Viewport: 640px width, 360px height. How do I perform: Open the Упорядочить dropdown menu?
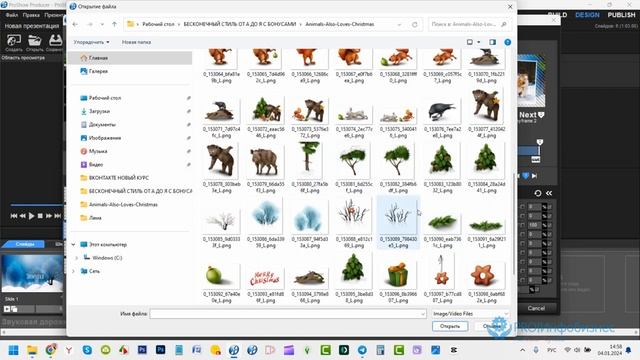pyautogui.click(x=91, y=42)
